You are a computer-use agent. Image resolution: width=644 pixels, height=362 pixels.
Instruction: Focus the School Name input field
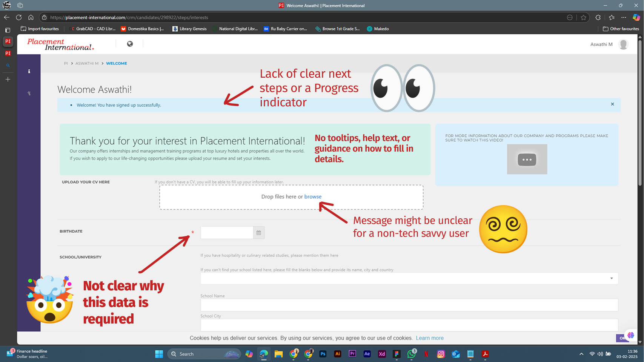click(409, 305)
